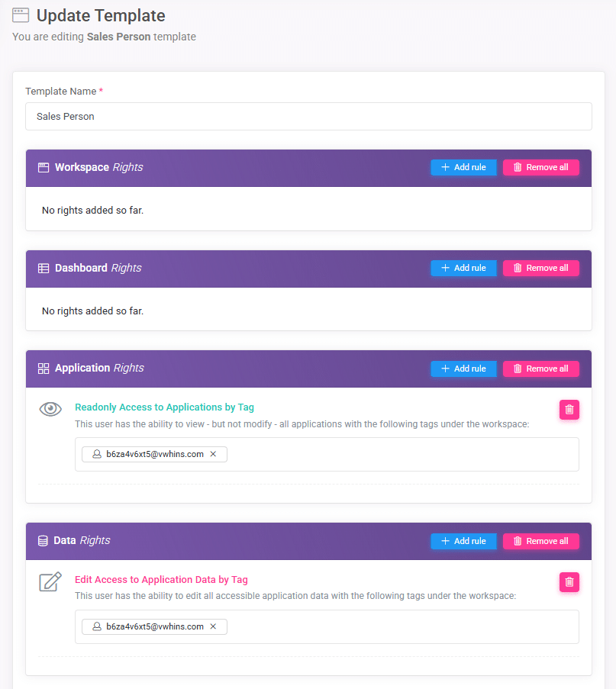Remove tag from Edit Access Data rule
616x689 pixels.
(213, 626)
